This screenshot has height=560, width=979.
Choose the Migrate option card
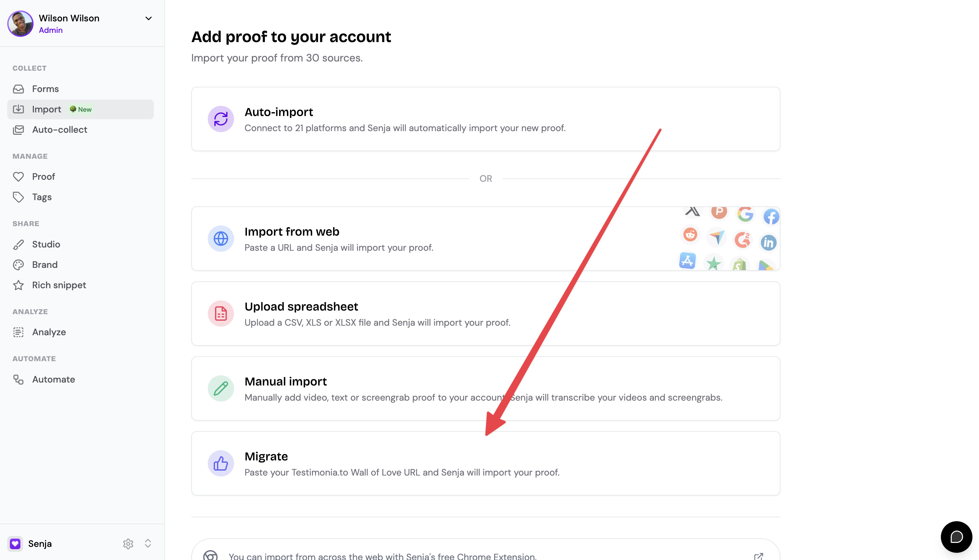pos(486,463)
